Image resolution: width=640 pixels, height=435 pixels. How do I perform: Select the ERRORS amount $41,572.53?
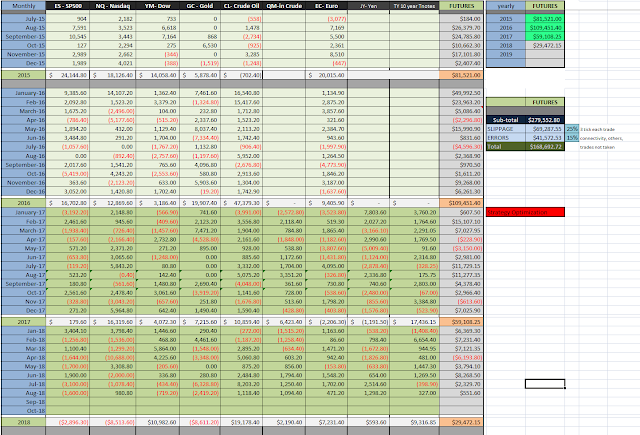pyautogui.click(x=545, y=138)
